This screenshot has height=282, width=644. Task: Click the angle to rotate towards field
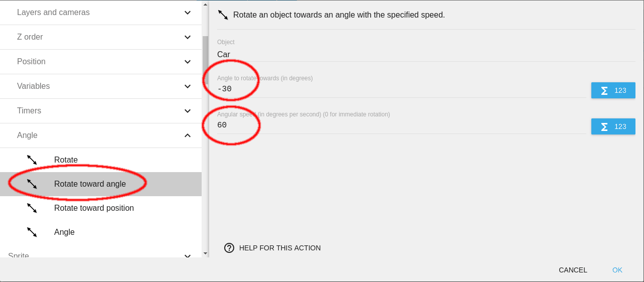[x=401, y=89]
